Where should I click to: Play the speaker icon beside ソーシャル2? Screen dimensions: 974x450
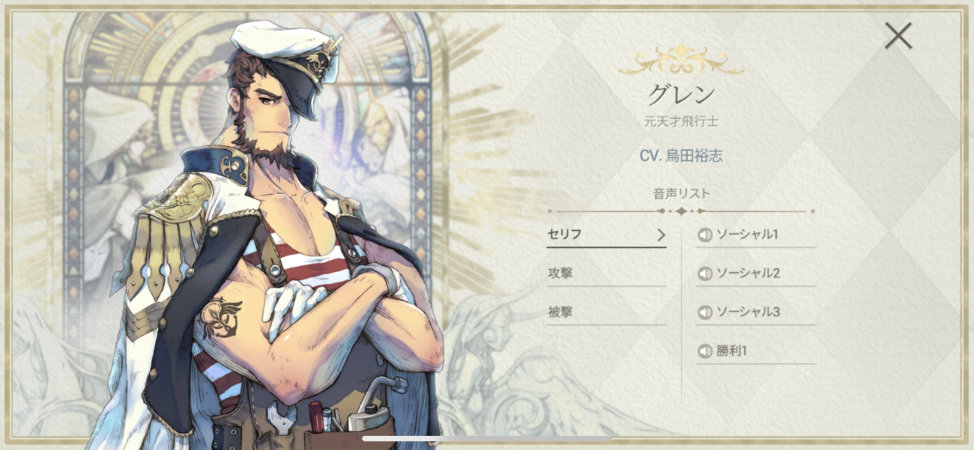[x=704, y=273]
